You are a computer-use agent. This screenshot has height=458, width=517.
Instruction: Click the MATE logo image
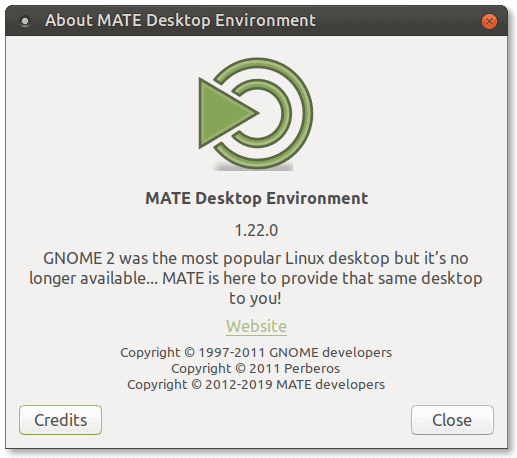tap(256, 114)
